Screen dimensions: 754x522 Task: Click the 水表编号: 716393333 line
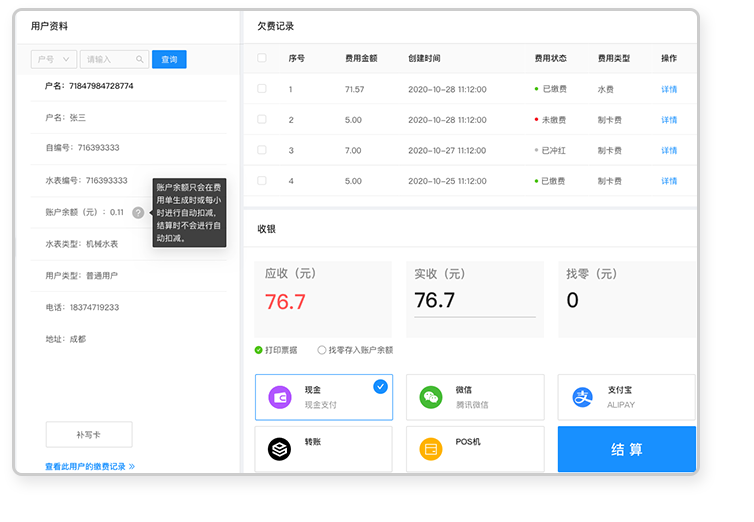87,180
